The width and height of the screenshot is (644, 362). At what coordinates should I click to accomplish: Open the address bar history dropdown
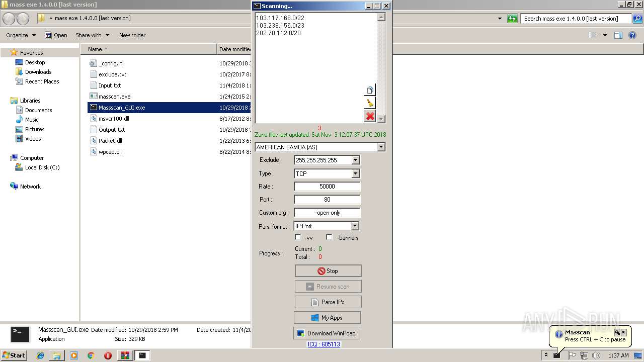pyautogui.click(x=500, y=19)
